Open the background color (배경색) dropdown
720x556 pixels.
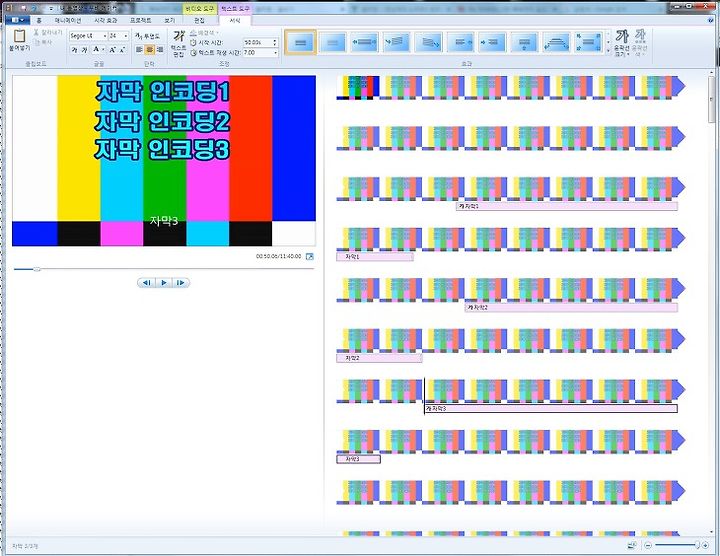pyautogui.click(x=204, y=33)
